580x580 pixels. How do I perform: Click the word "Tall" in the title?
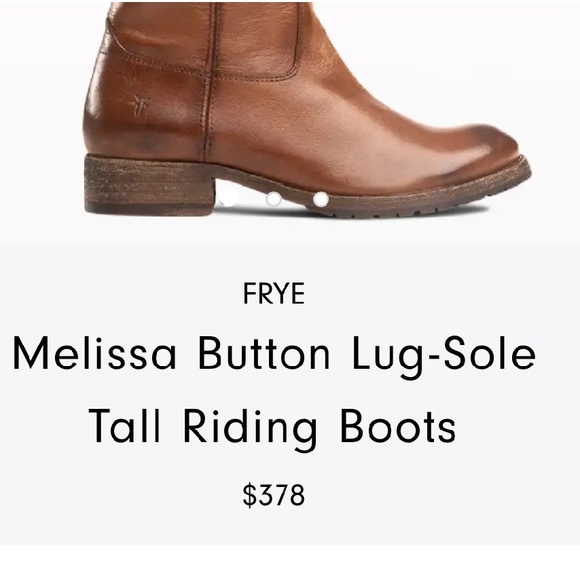click(125, 425)
